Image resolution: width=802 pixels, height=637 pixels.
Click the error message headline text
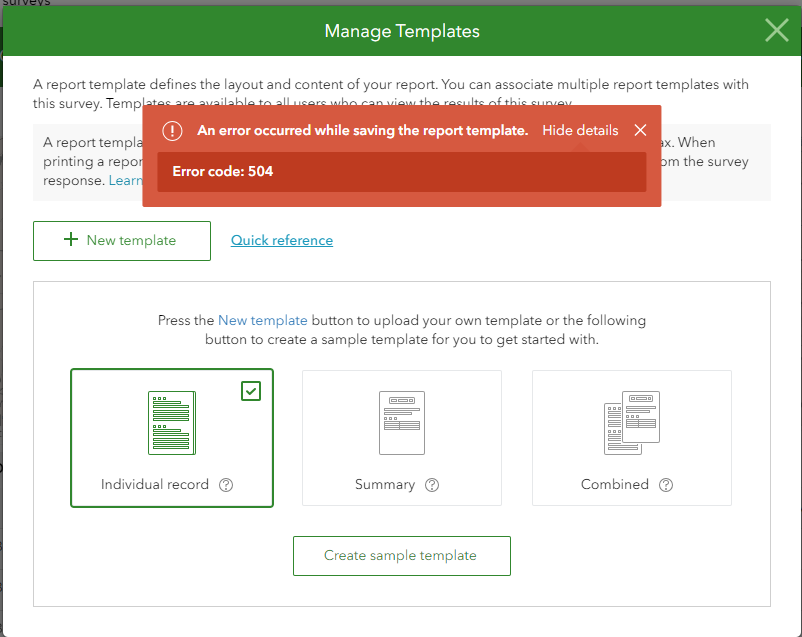coord(362,131)
